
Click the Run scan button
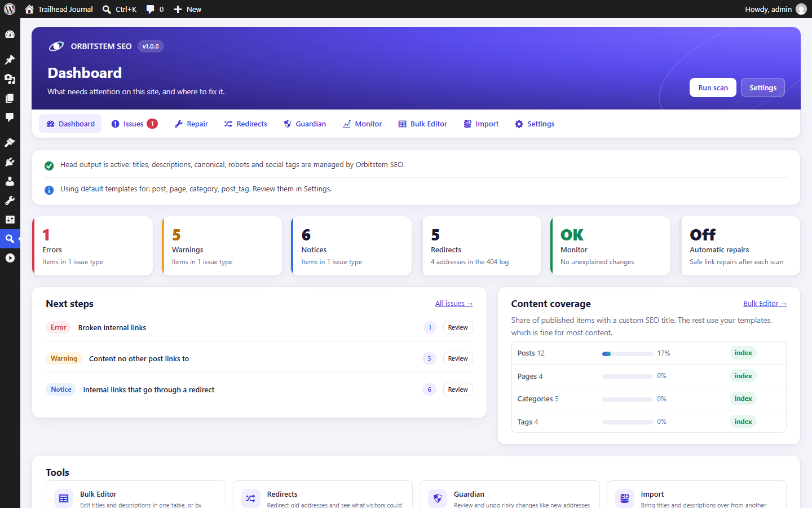coord(713,87)
